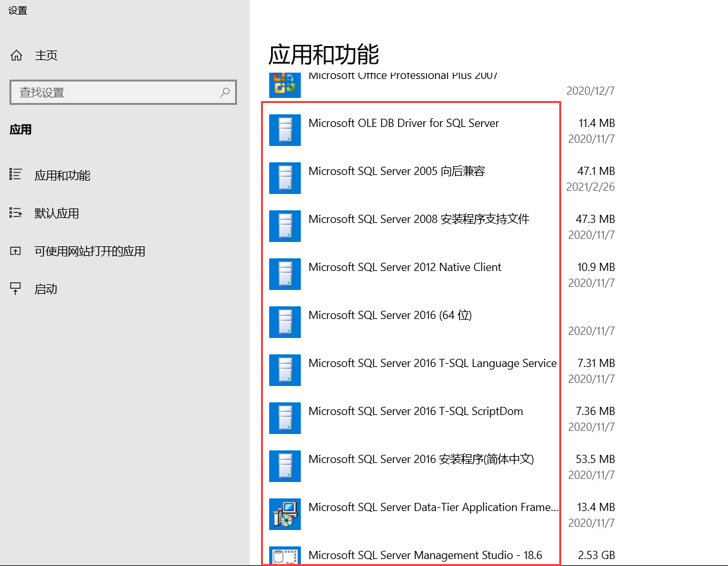728x566 pixels.
Task: Click the 47.1 MB size value
Action: click(596, 171)
